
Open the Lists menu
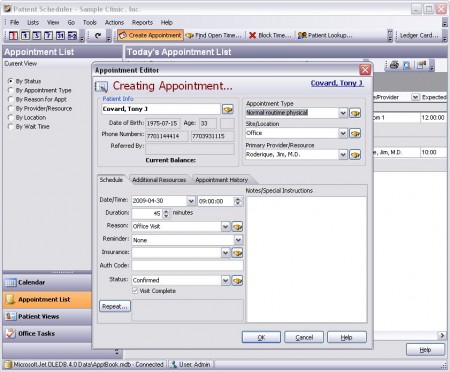pyautogui.click(x=33, y=22)
